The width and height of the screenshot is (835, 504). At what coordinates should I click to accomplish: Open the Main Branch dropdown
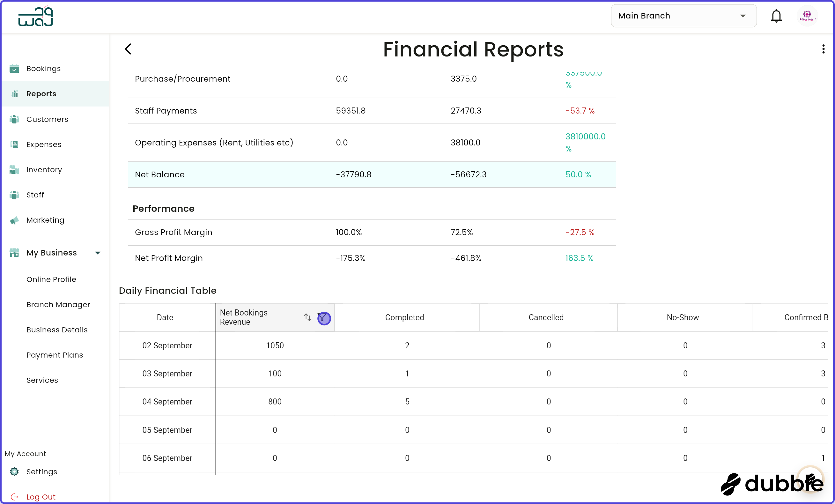[x=683, y=16]
